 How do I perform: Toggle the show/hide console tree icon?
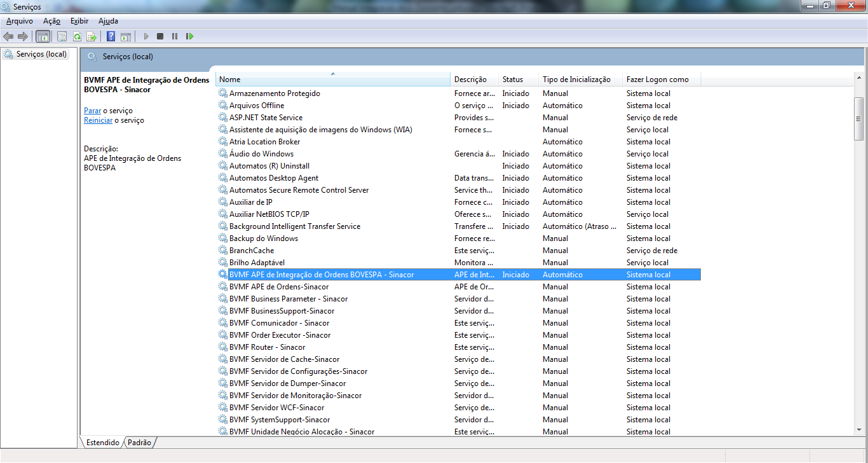click(x=43, y=36)
